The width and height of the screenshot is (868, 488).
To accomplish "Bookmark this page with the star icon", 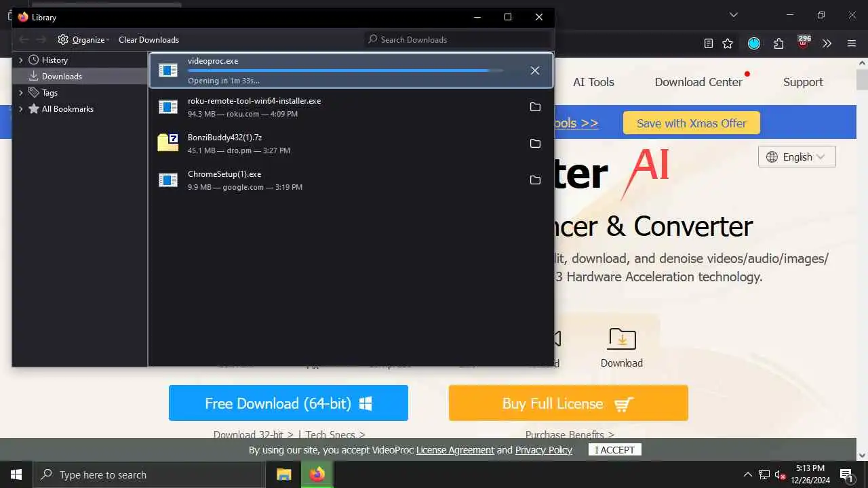I will pos(728,43).
